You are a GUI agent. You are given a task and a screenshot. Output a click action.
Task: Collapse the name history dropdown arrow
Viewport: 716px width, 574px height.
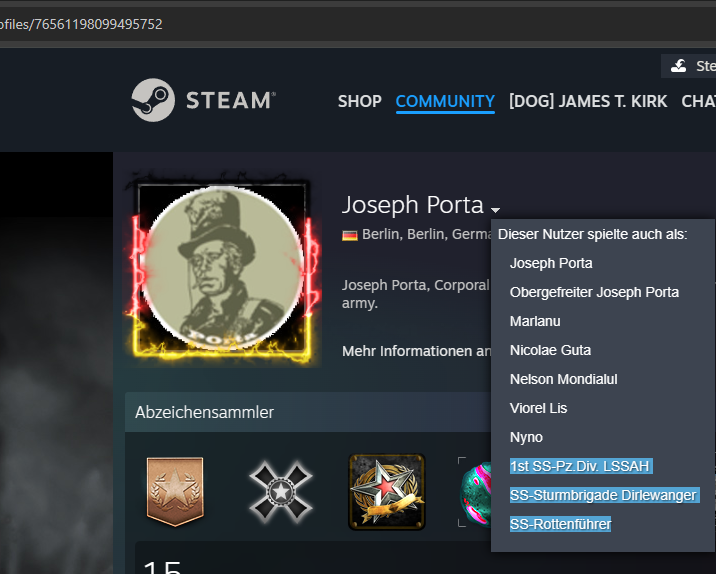coord(495,209)
